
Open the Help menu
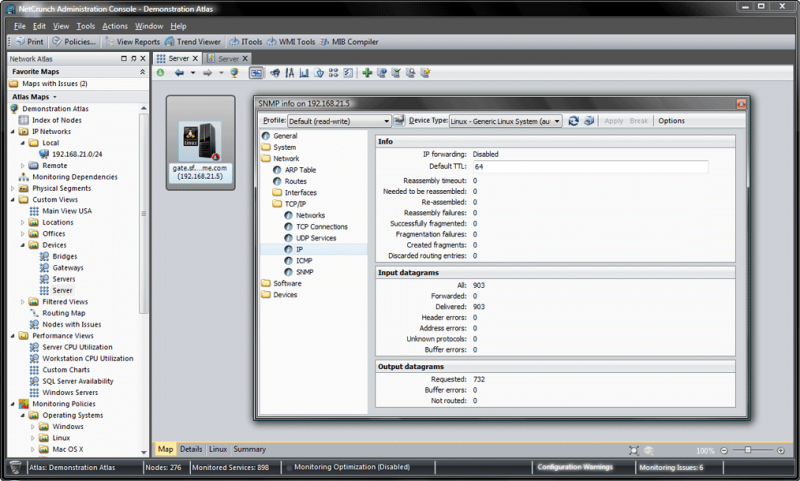[178, 26]
